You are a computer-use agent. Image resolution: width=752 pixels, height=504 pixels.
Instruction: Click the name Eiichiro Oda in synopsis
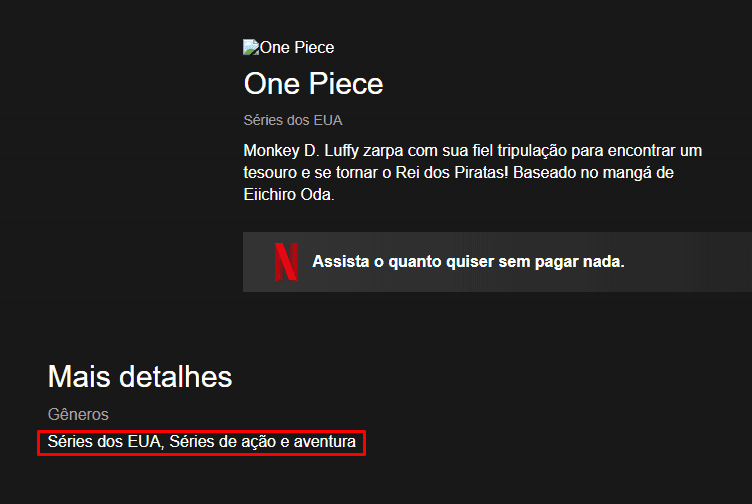coord(287,195)
